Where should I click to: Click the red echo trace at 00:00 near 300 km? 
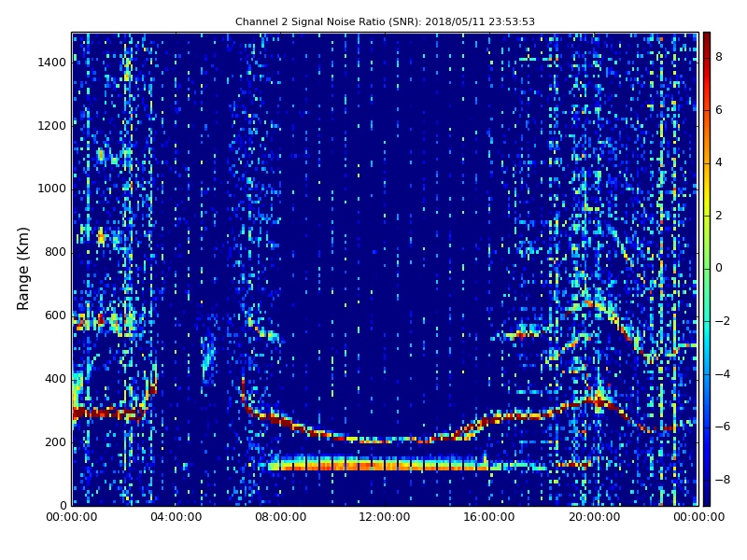tap(108, 413)
